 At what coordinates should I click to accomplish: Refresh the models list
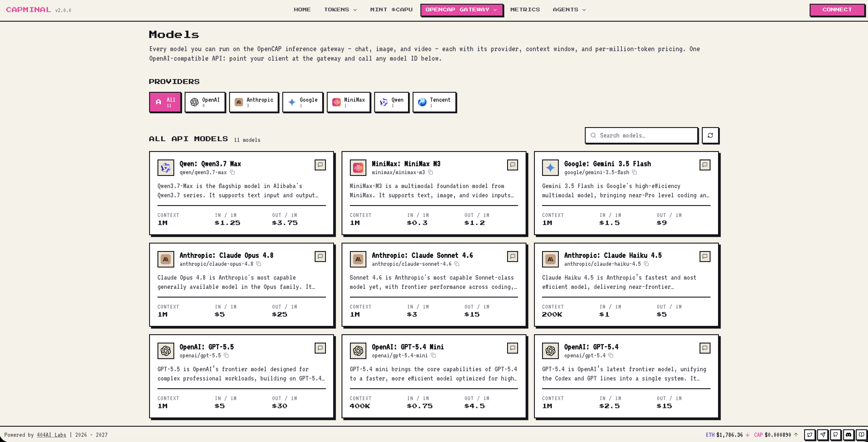(710, 135)
